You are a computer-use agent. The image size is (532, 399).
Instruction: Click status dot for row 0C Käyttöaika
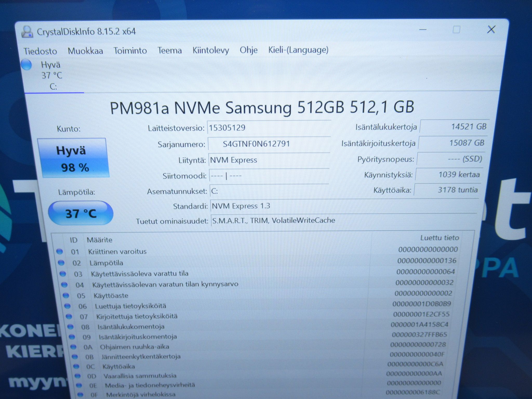(x=76, y=367)
